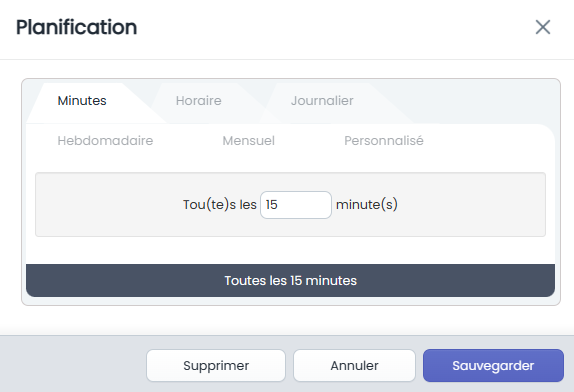Click the 'minute(s)' label after the field
The image size is (574, 392).
[x=367, y=205]
